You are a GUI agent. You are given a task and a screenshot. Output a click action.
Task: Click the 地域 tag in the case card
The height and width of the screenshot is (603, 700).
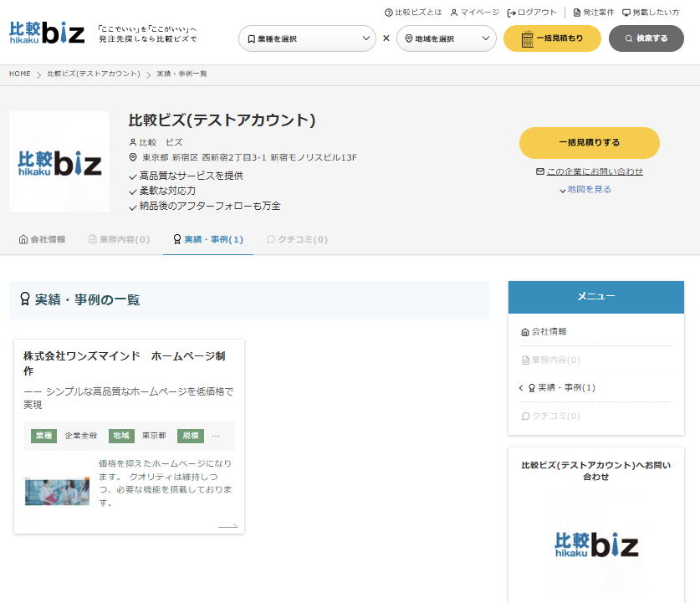coord(121,436)
